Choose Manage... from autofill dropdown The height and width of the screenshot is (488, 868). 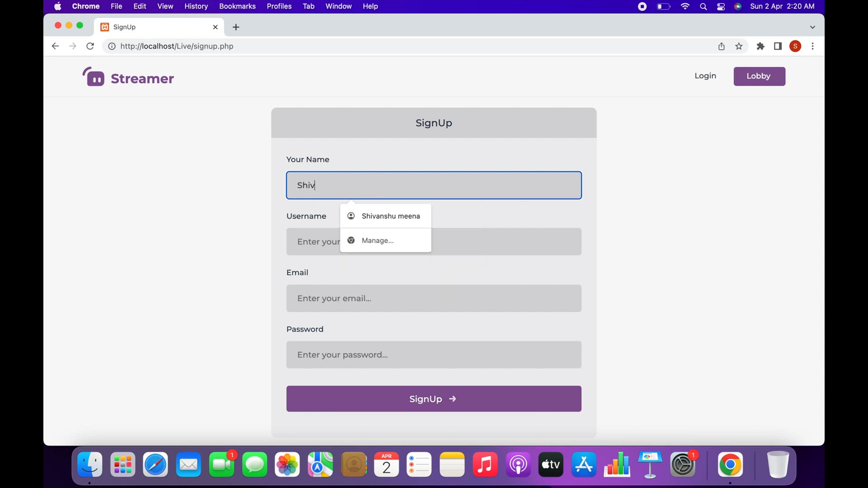click(x=377, y=240)
